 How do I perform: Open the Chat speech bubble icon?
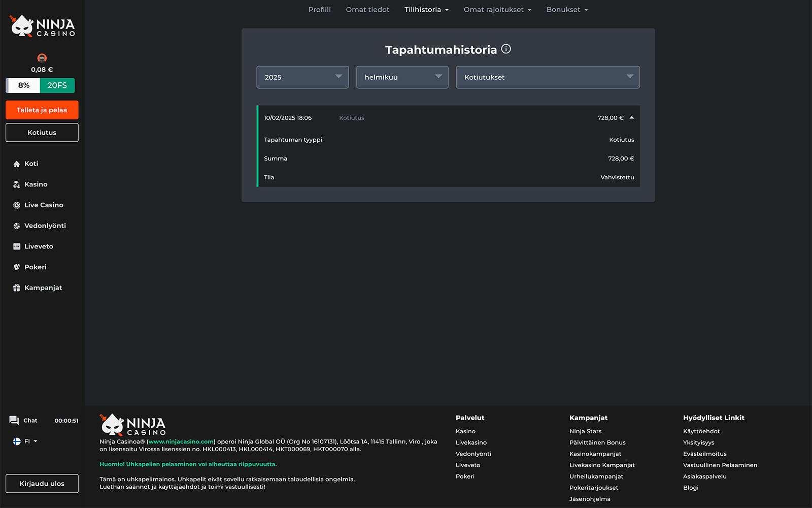click(14, 420)
